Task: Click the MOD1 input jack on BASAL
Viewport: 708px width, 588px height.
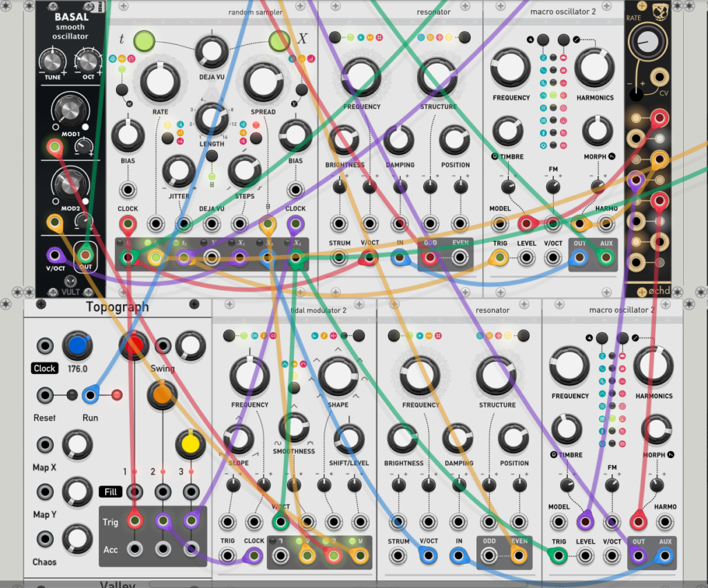Action: pyautogui.click(x=55, y=146)
